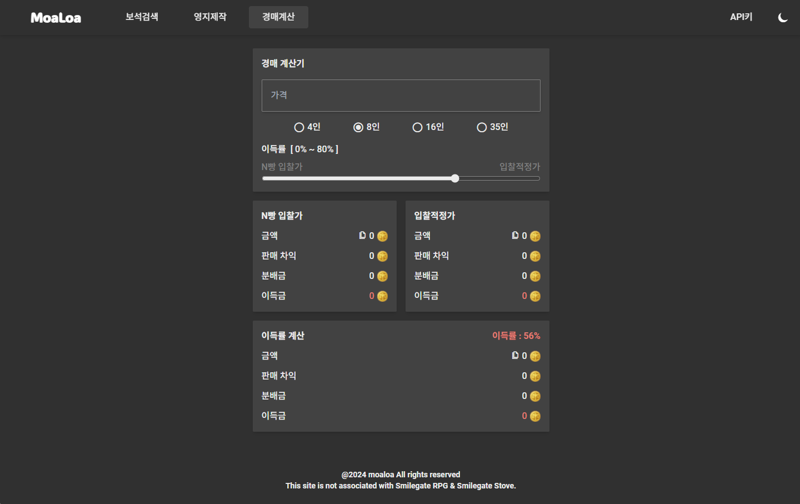Click gold coin in 이득률 계산 판매 차익 row

pyautogui.click(x=535, y=376)
